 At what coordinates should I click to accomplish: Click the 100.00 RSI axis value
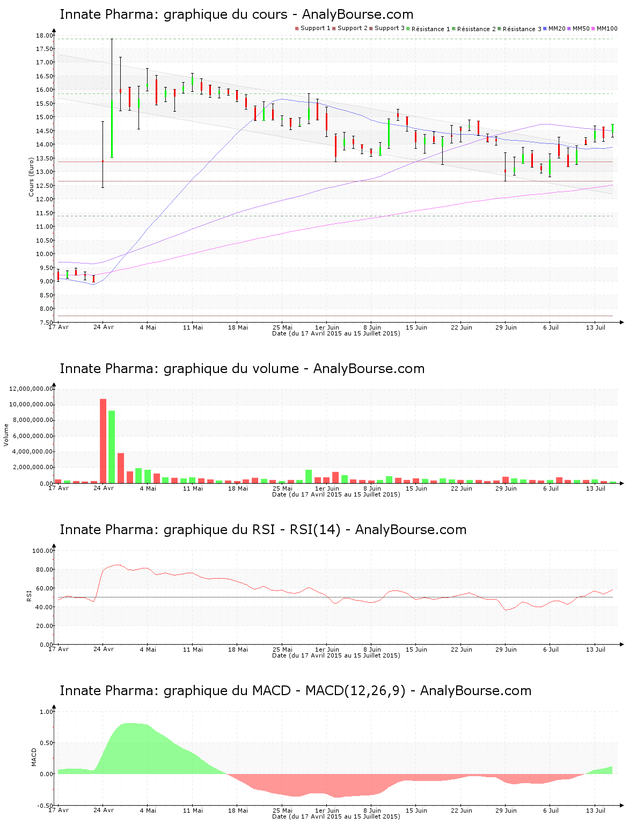tap(43, 551)
